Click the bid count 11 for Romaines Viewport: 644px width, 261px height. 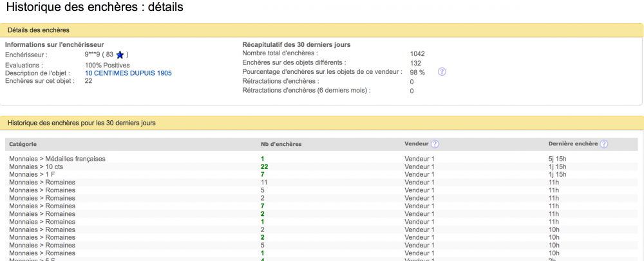coord(264,183)
